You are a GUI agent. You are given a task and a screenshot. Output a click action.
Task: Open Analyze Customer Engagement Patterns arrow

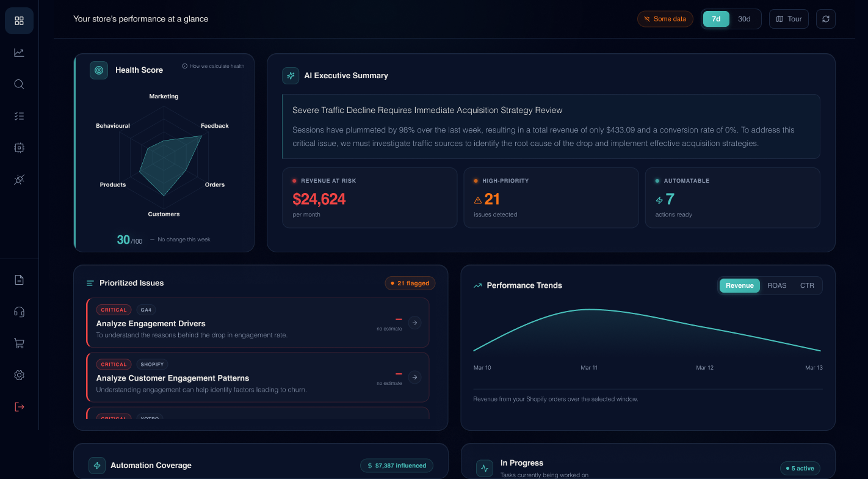click(414, 377)
